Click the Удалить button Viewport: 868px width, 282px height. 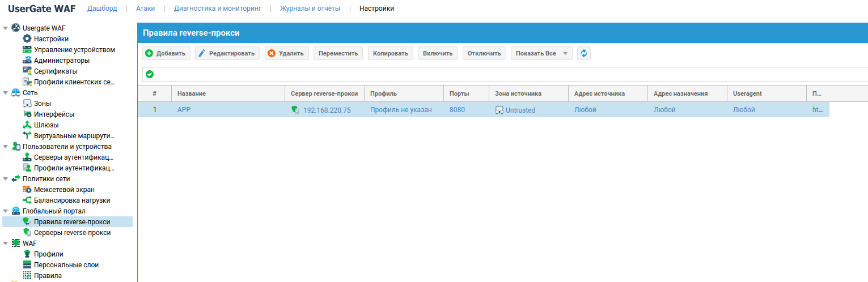tap(287, 53)
